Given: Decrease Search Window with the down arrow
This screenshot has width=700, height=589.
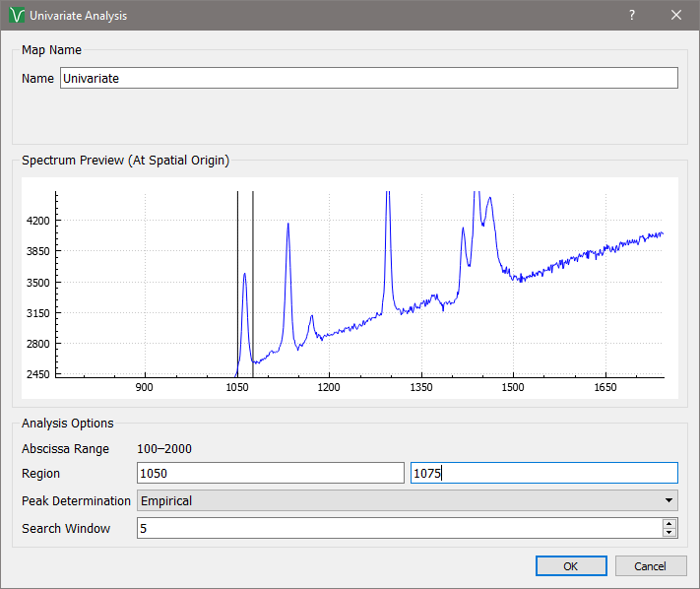Looking at the screenshot, I should [669, 534].
